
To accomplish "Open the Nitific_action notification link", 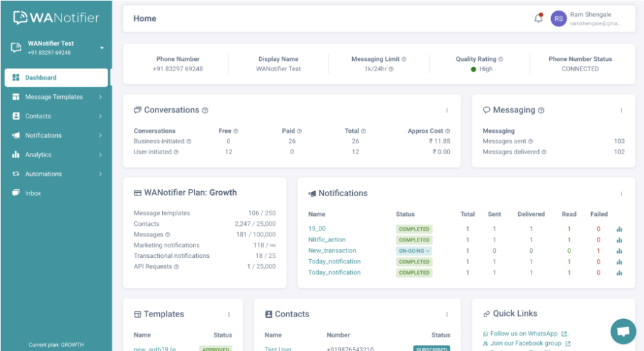I will click(327, 240).
